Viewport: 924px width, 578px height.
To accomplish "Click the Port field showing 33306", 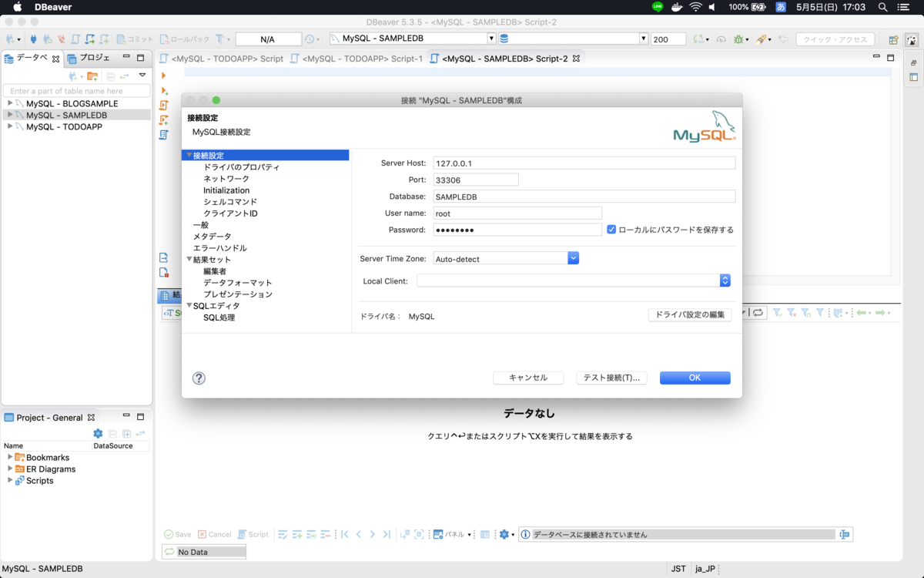I will tap(476, 180).
